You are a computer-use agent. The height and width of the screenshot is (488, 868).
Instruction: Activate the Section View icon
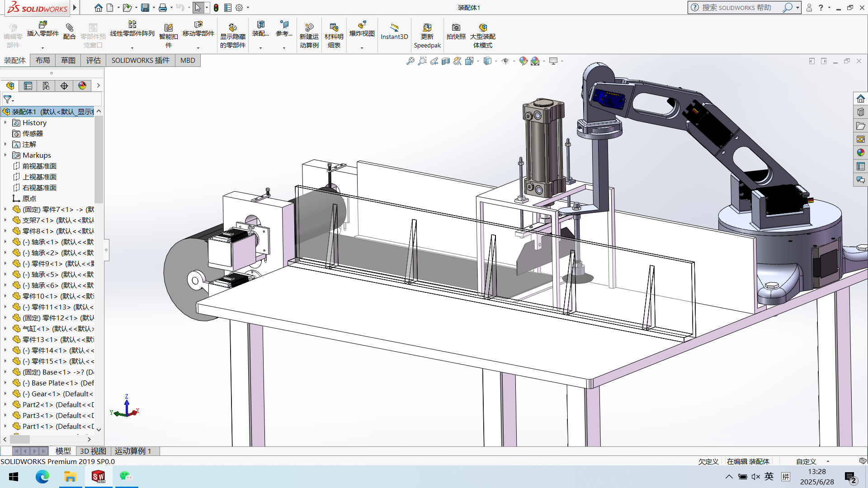coord(446,61)
